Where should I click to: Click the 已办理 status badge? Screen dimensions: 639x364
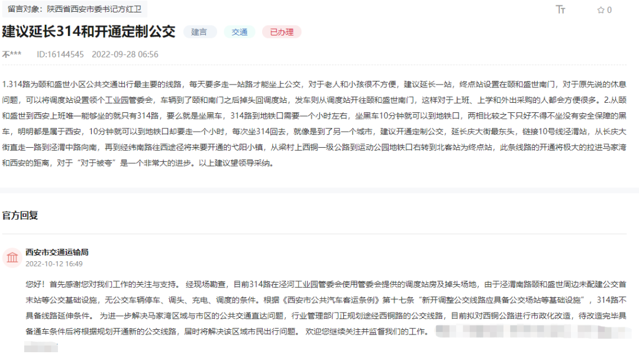point(282,32)
